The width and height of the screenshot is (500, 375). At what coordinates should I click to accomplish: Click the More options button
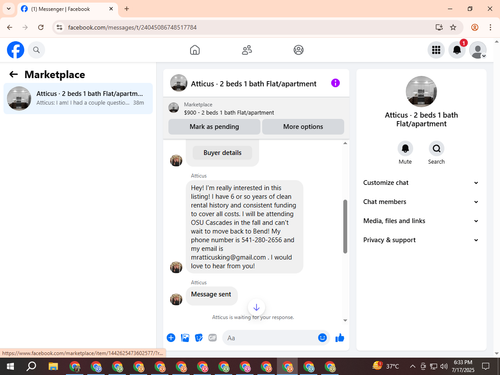(x=303, y=127)
